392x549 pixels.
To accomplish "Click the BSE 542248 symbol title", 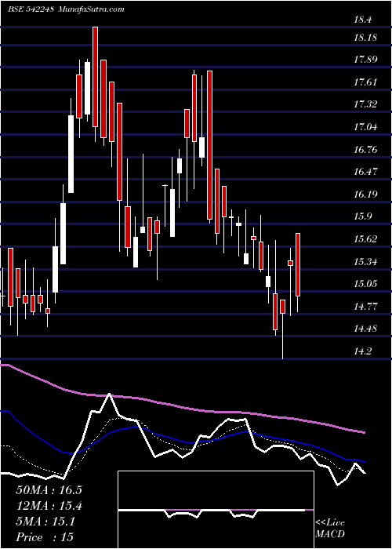I will click(x=31, y=9).
